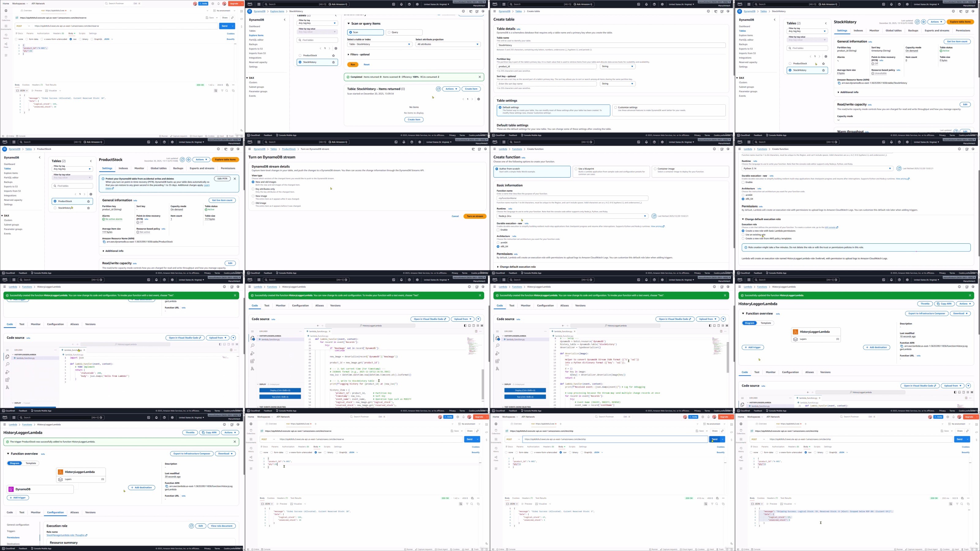Viewport: 980px width, 551px height.
Task: Click refresh icon next to Node.js 24.x runtime
Action: click(x=654, y=216)
